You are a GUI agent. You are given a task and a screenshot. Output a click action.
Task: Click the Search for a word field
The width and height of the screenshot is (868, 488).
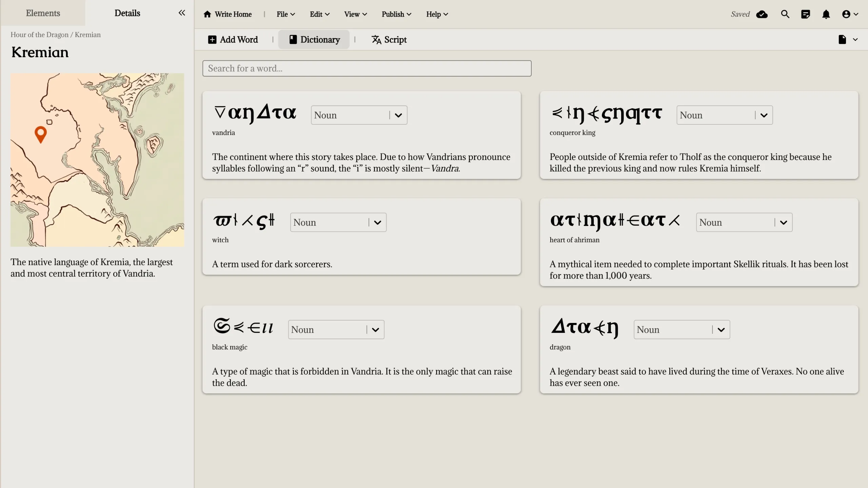point(367,68)
